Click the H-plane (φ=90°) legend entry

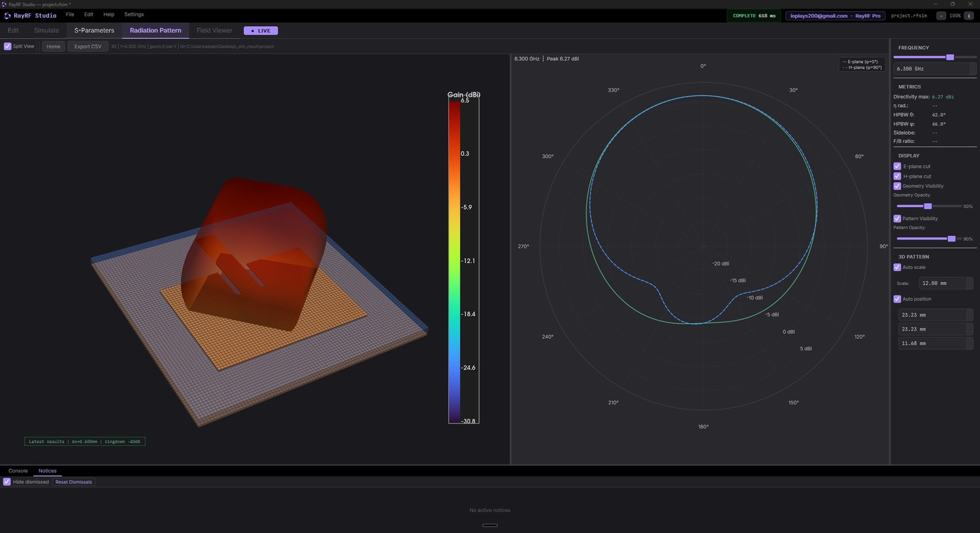click(862, 67)
